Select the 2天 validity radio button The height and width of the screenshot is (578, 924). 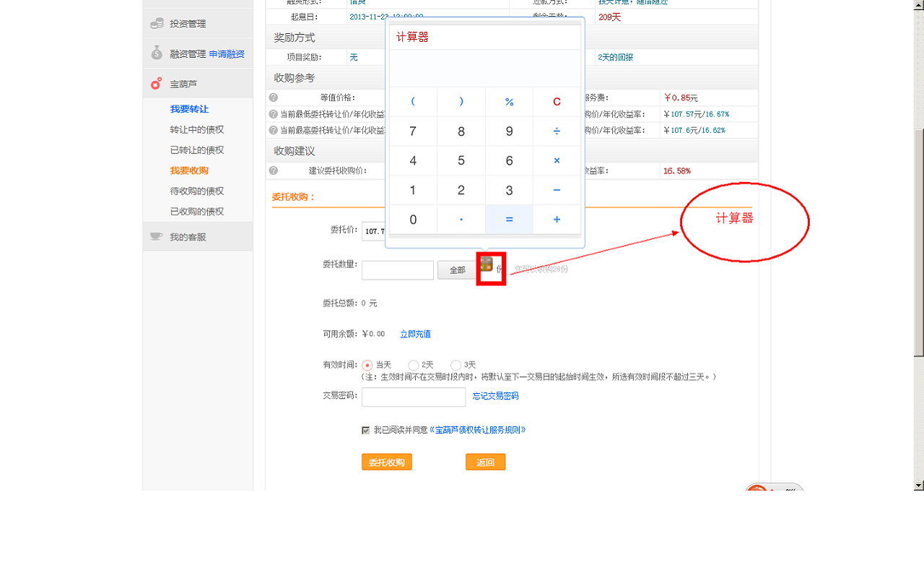point(413,366)
